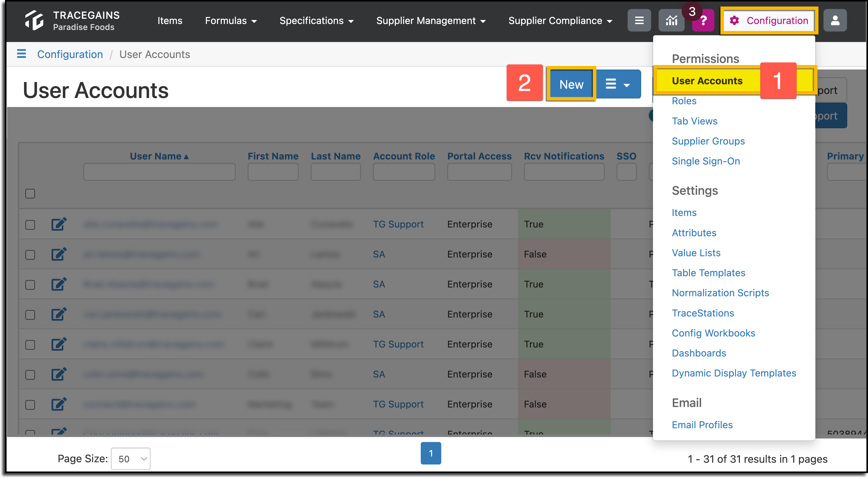The height and width of the screenshot is (478, 868).
Task: Sort by Account Role column
Action: [404, 156]
